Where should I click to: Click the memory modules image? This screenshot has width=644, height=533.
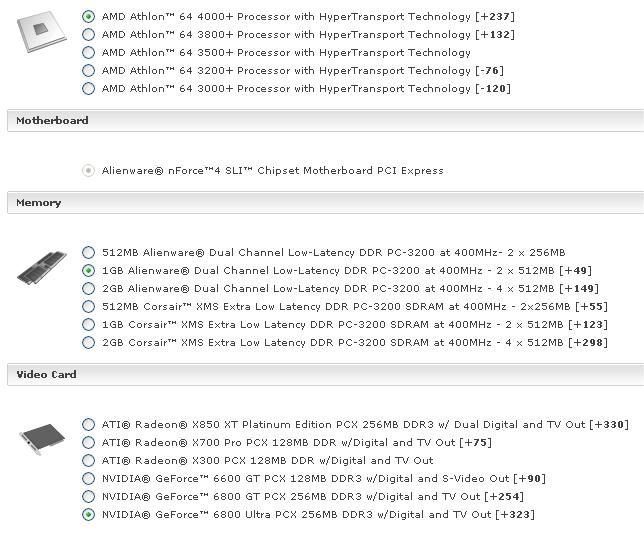click(42, 269)
